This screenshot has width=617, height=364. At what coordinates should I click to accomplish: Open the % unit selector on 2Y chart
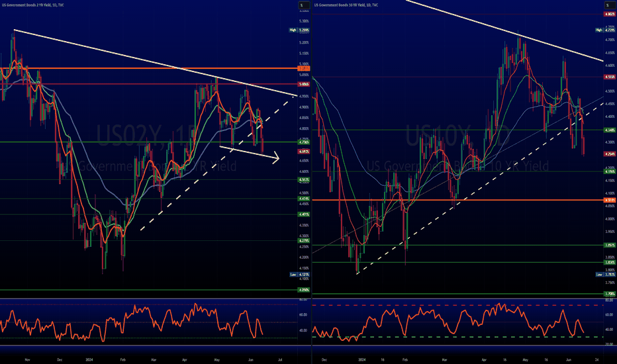(303, 5)
